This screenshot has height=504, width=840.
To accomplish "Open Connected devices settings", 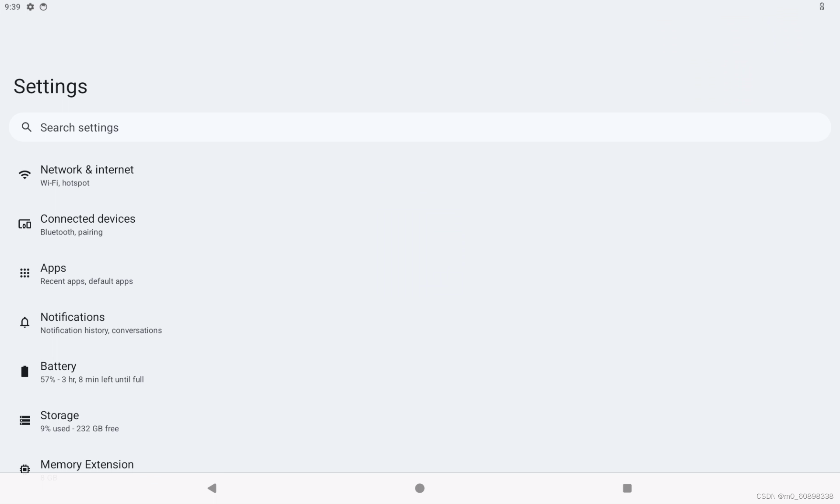I will click(x=87, y=224).
